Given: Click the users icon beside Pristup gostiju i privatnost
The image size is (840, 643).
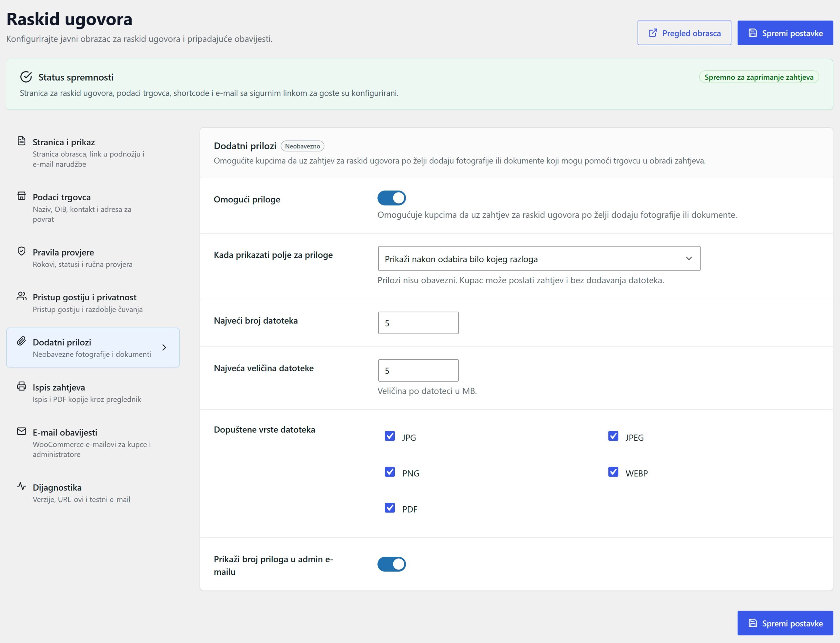Looking at the screenshot, I should point(21,296).
